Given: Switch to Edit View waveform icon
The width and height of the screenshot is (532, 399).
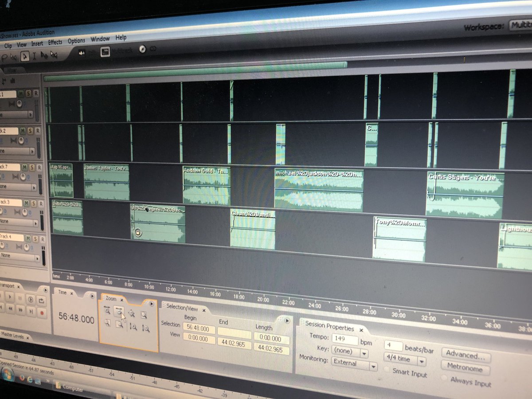Looking at the screenshot, I should 82,53.
